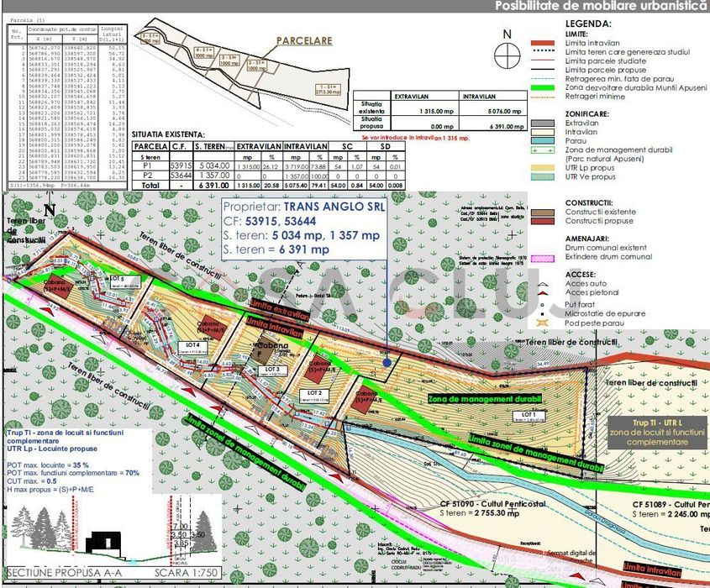Click the SCARA 1:750 caption
The width and height of the screenshot is (710, 588).
[186, 573]
